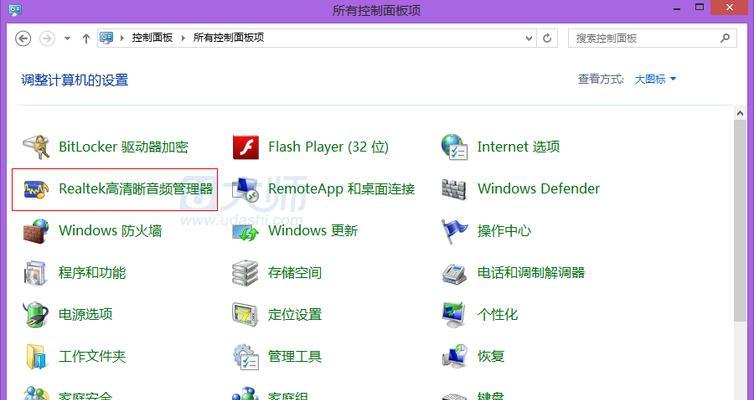Open the 电话和调制解调器 icon
Image resolution: width=754 pixels, height=400 pixels.
pyautogui.click(x=454, y=274)
